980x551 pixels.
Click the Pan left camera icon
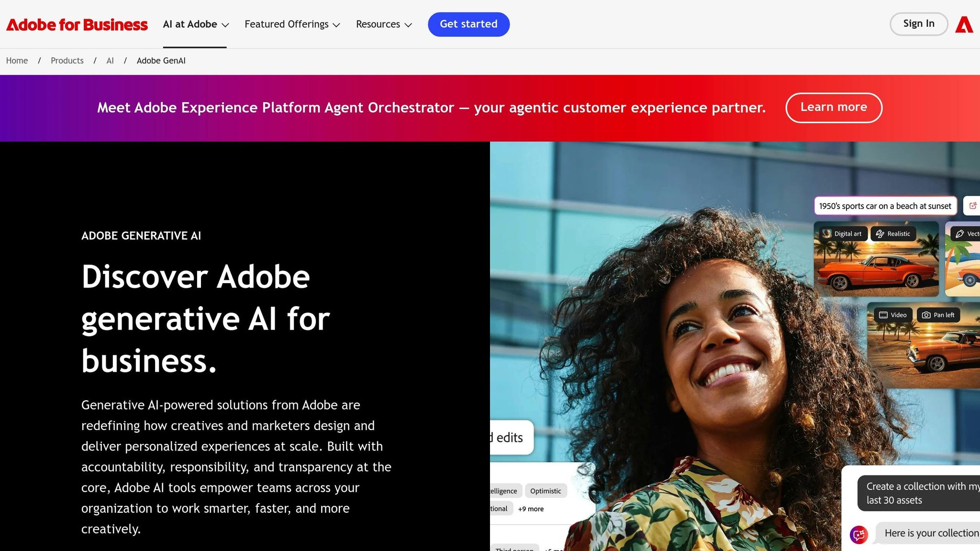pos(926,315)
